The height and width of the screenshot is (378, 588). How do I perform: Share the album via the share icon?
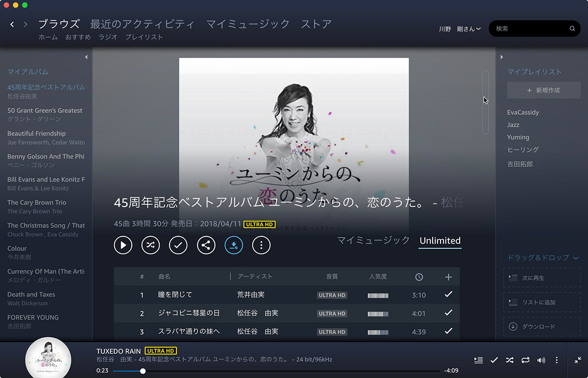point(206,245)
